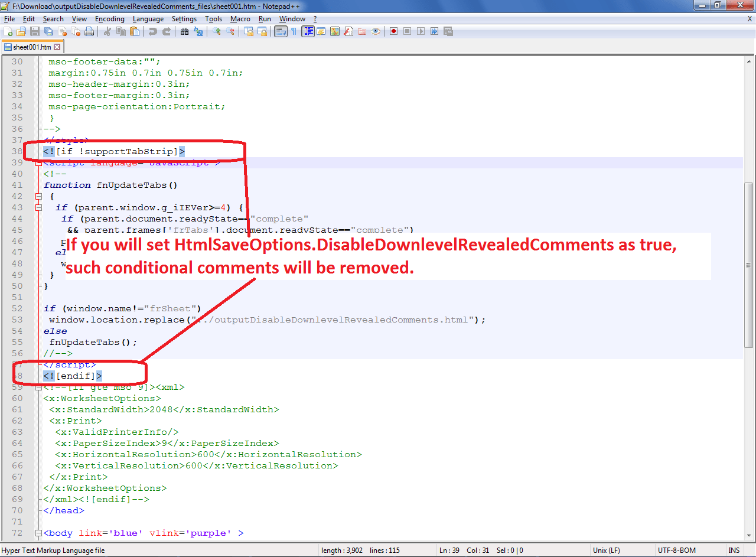Click the Zoom Out toolbar icon
Viewport: 756px width, 557px height.
click(230, 31)
